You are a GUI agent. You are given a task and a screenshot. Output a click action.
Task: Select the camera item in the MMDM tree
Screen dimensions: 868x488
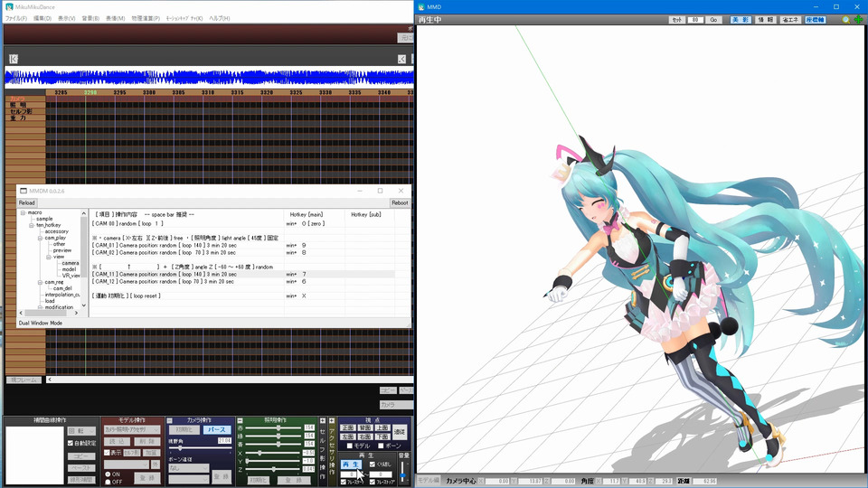(71, 263)
